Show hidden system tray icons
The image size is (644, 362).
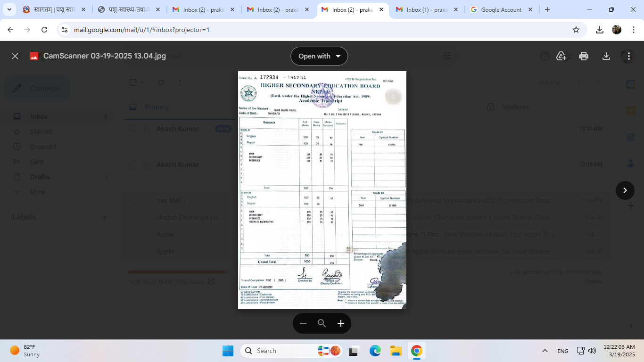[x=545, y=351]
